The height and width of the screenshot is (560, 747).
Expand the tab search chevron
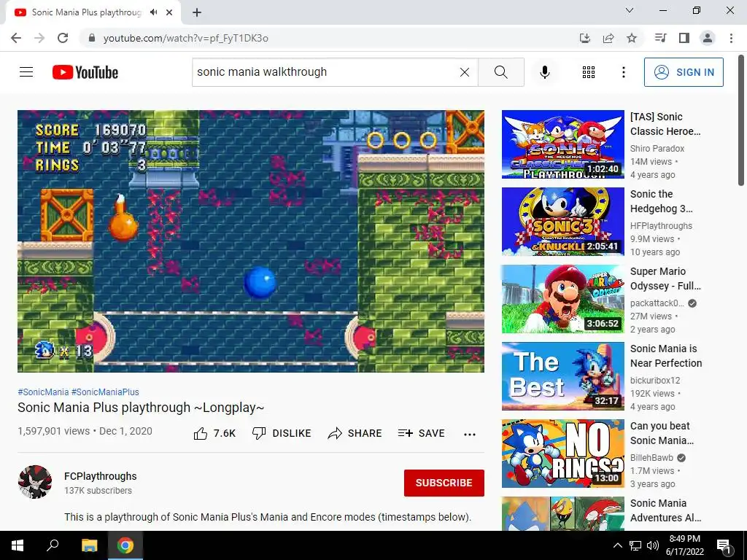click(x=630, y=10)
